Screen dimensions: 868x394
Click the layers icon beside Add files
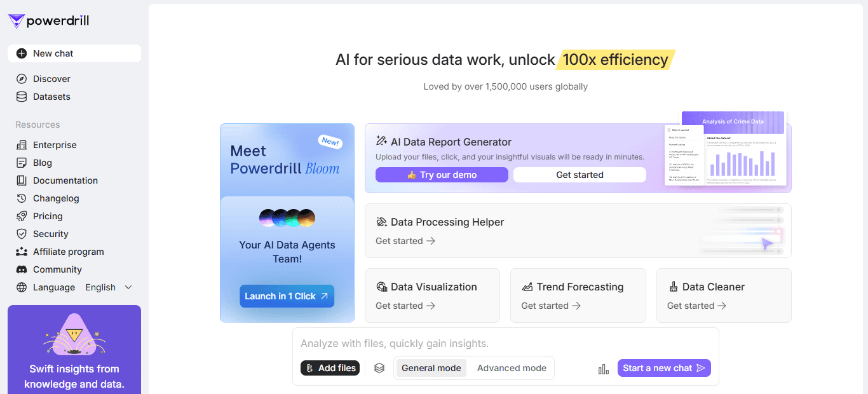coord(379,368)
